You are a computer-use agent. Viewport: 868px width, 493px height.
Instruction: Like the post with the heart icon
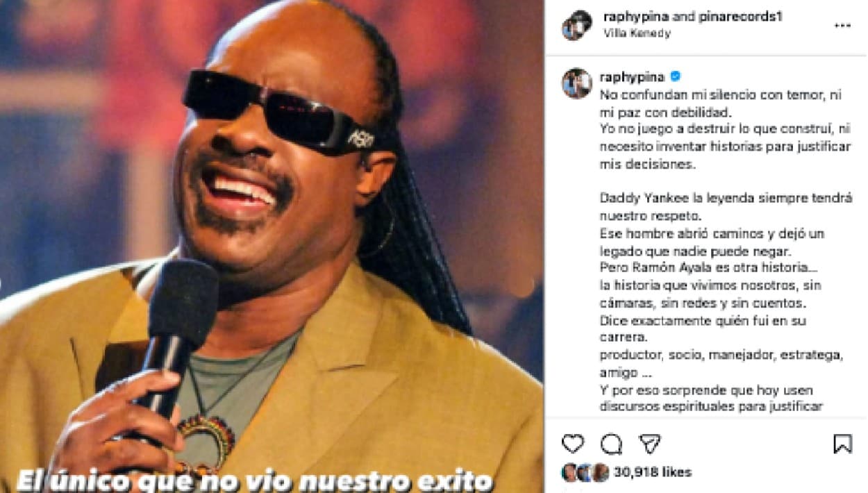573,444
